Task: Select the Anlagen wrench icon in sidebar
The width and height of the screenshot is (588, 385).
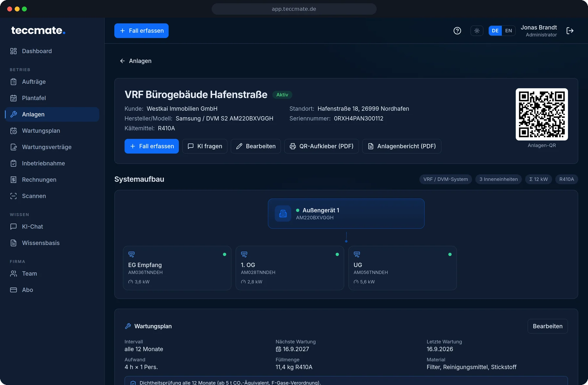Action: [13, 114]
